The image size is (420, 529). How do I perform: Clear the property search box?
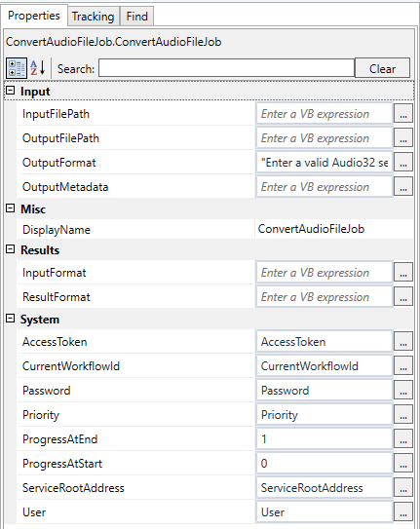click(383, 68)
